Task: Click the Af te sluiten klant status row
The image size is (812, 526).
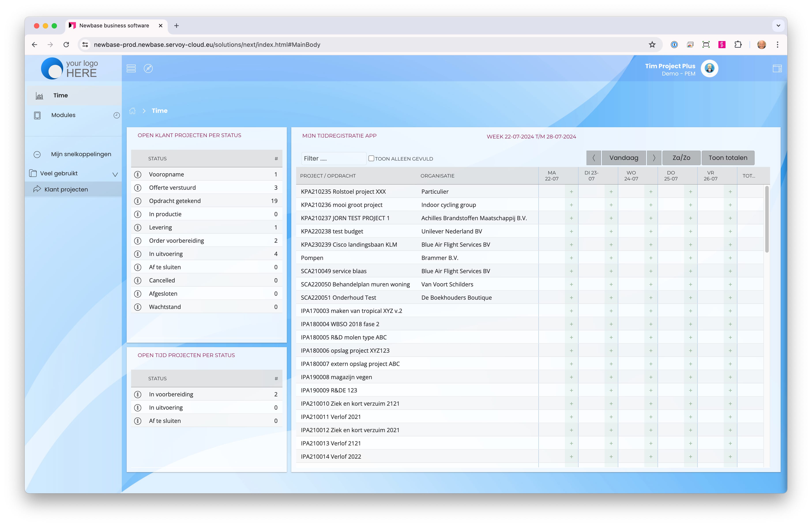Action: point(206,267)
